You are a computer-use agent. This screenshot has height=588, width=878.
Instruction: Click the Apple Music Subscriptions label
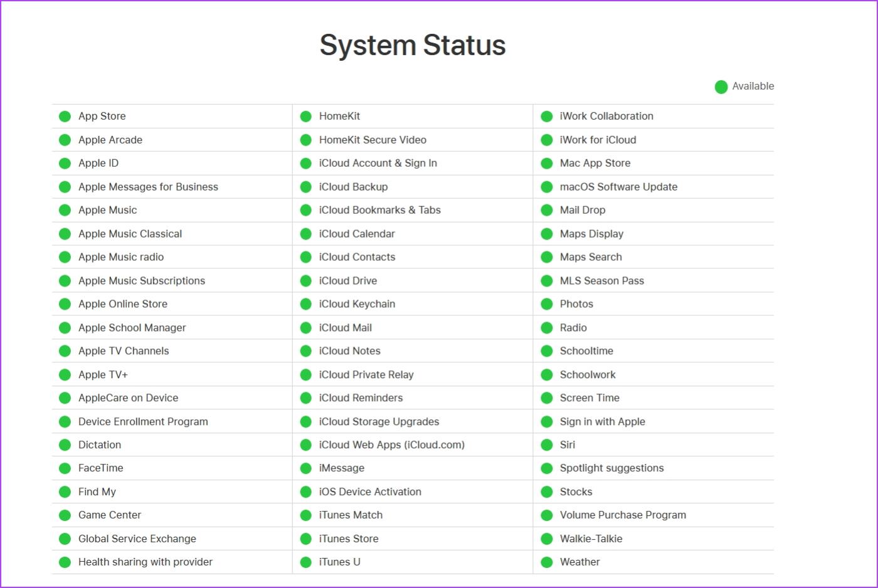pos(142,281)
